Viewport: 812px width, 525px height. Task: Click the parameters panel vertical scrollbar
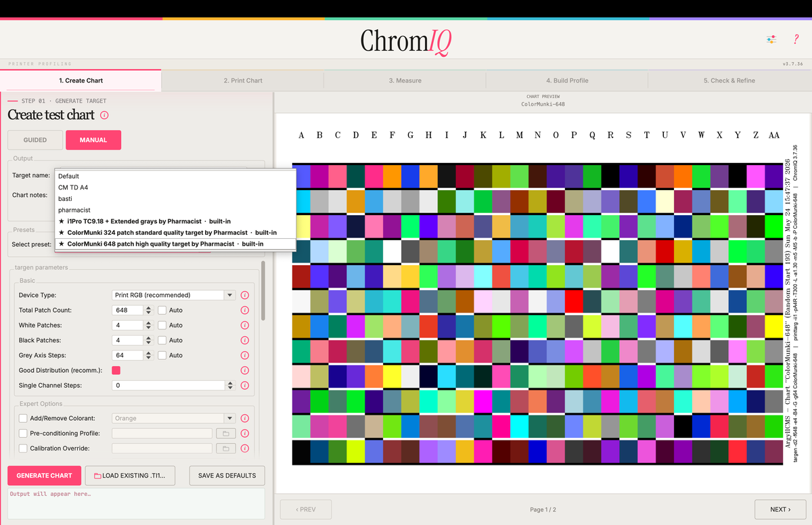[x=263, y=290]
